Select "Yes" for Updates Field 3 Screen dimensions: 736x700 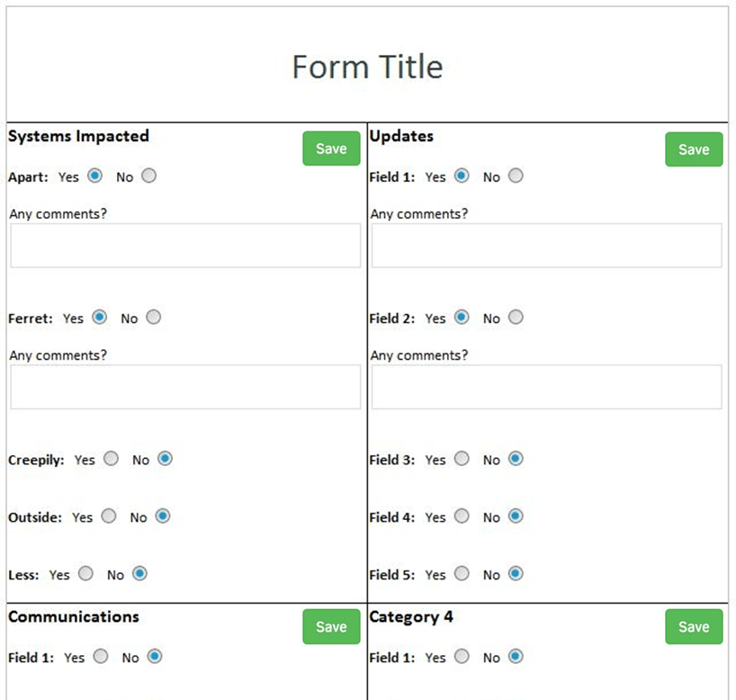pos(462,459)
